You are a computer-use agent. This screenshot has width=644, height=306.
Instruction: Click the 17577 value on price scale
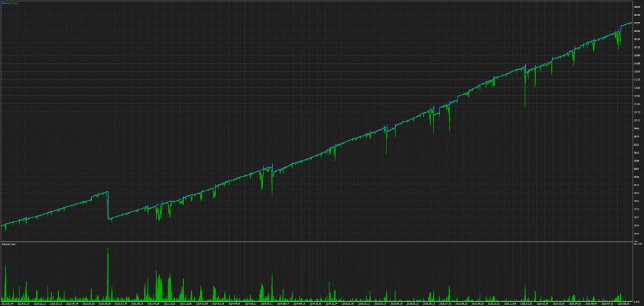click(636, 23)
